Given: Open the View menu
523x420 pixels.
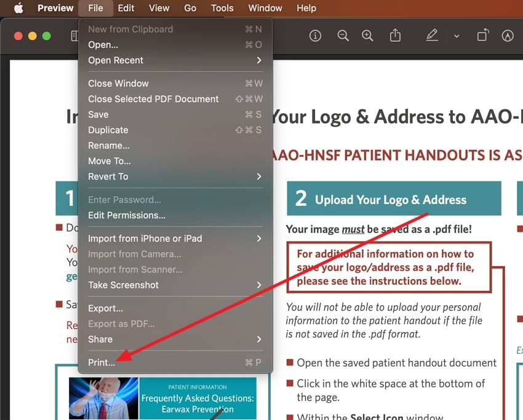Looking at the screenshot, I should pos(159,8).
